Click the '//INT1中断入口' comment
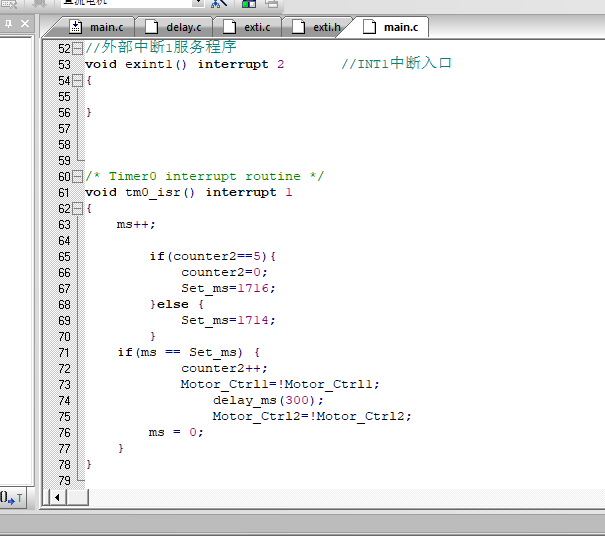This screenshot has width=605, height=537. 396,63
